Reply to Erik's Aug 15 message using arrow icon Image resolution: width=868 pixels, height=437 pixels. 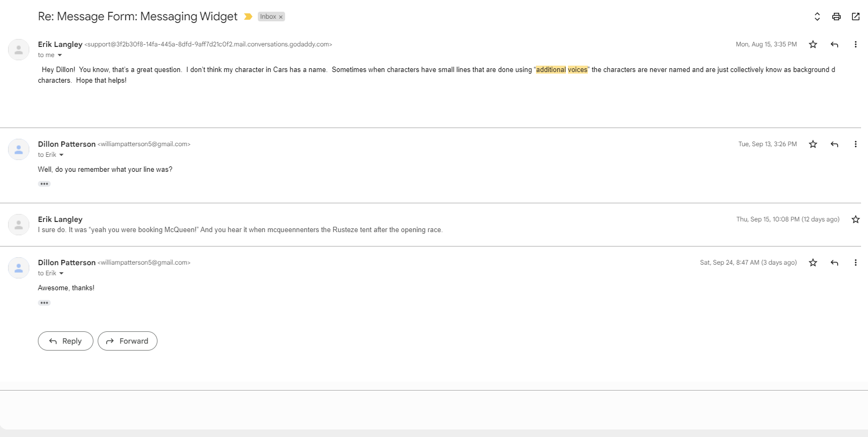(834, 44)
